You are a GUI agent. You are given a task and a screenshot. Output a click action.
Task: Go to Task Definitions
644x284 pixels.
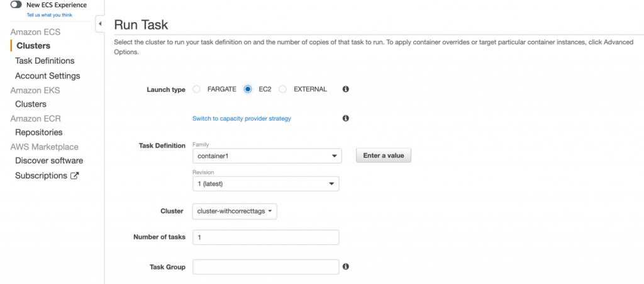(x=45, y=61)
